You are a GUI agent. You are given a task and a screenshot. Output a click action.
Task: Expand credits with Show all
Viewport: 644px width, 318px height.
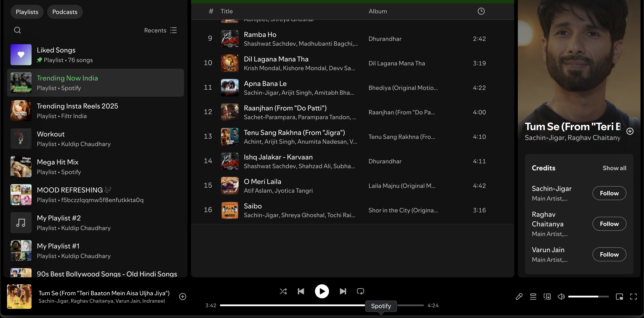pyautogui.click(x=614, y=168)
